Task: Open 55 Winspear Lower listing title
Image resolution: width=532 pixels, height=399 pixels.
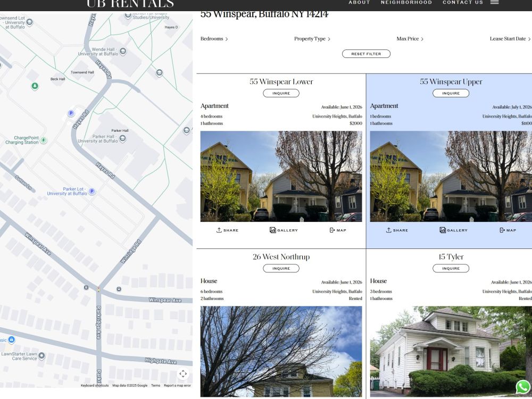Action: pos(281,82)
